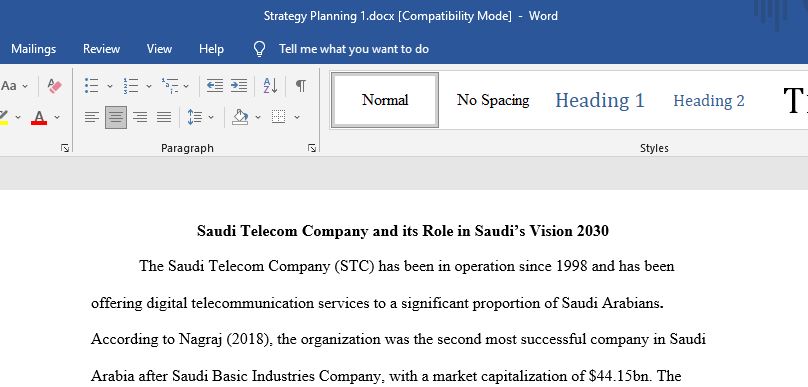Click the Borders icon
808x387 pixels.
279,117
